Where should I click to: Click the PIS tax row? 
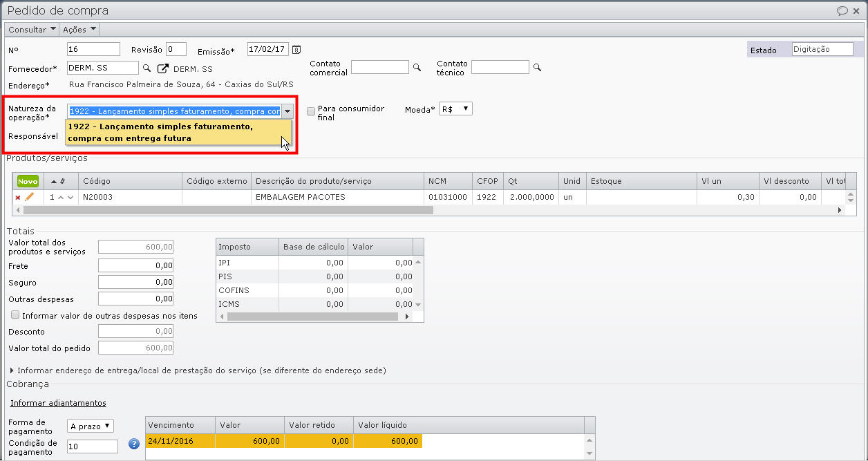point(314,276)
